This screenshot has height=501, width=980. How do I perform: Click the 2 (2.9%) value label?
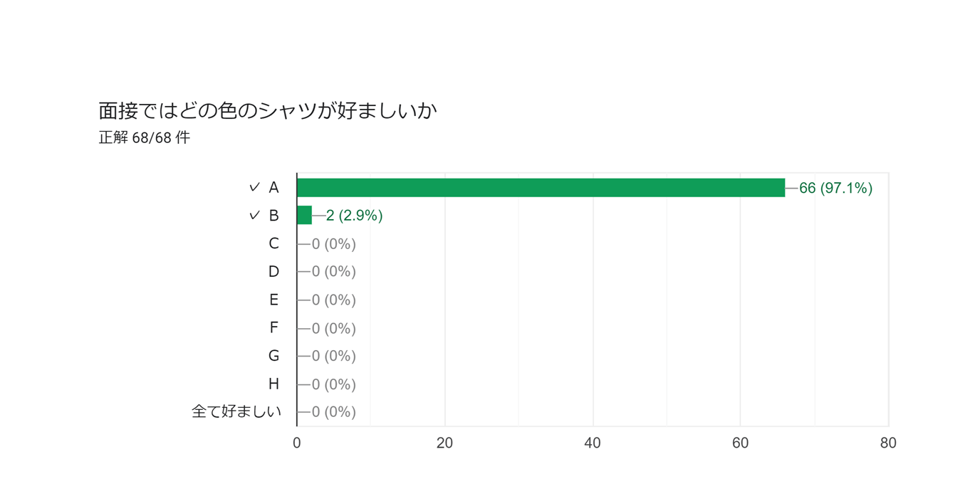tap(354, 216)
